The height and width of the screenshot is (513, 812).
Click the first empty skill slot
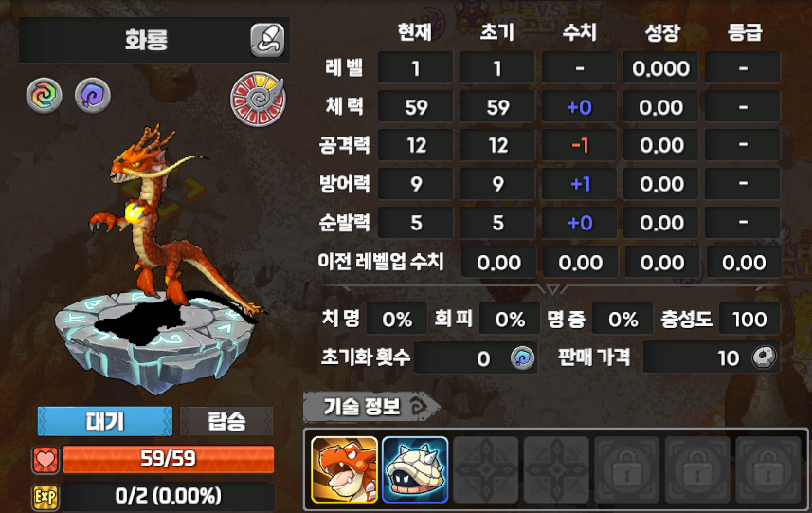486,469
